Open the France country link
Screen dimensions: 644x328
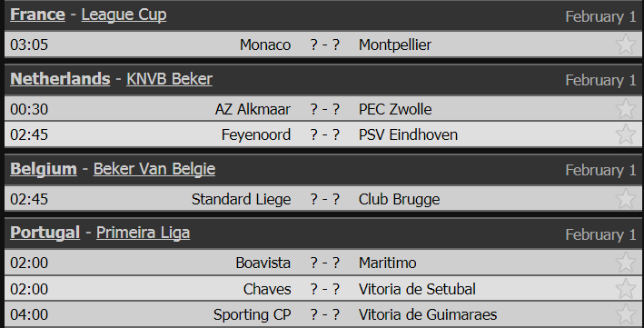click(x=38, y=15)
